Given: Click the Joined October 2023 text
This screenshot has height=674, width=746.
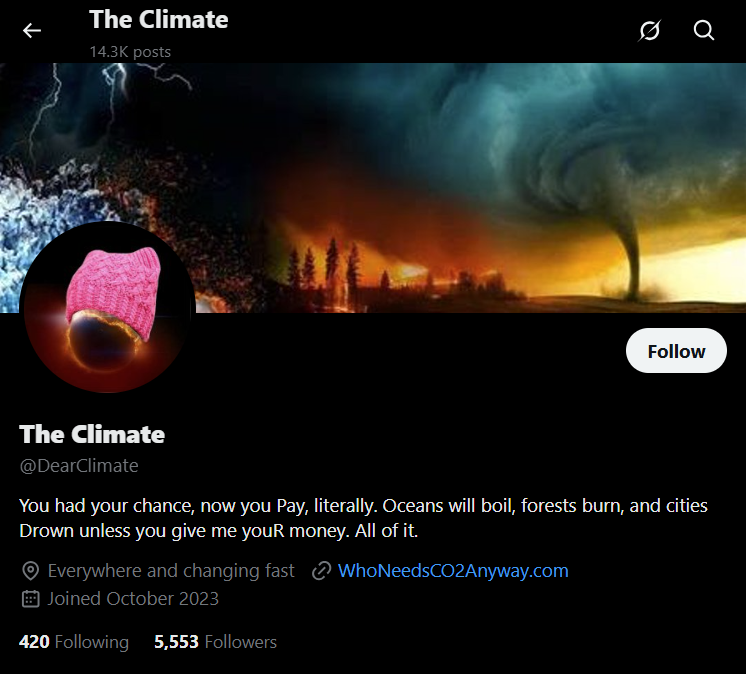Looking at the screenshot, I should pyautogui.click(x=133, y=599).
